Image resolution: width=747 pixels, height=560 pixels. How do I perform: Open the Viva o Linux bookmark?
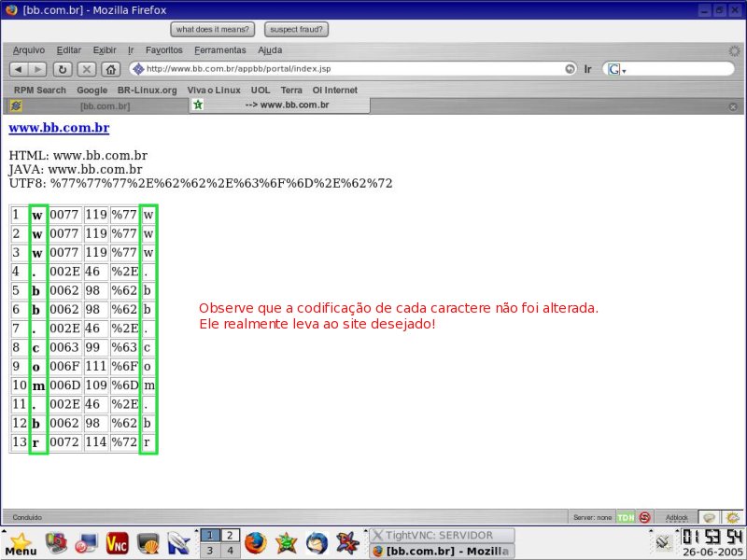[214, 90]
